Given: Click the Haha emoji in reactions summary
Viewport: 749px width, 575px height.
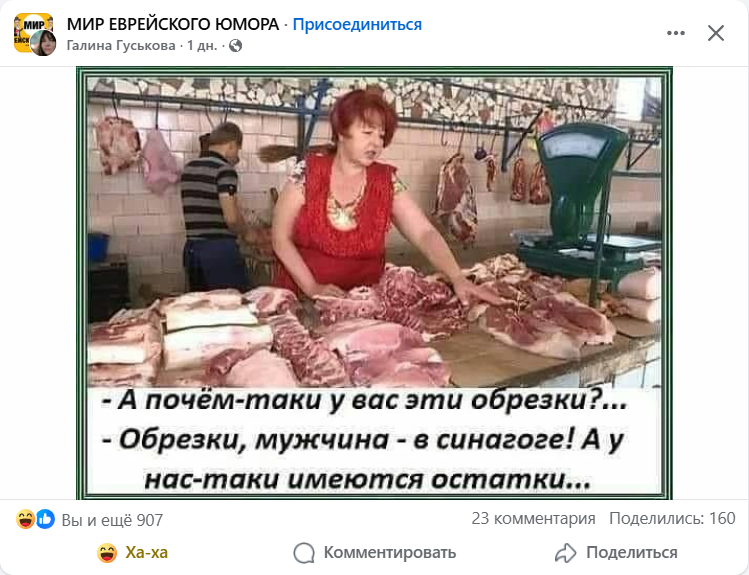Looking at the screenshot, I should 25,519.
